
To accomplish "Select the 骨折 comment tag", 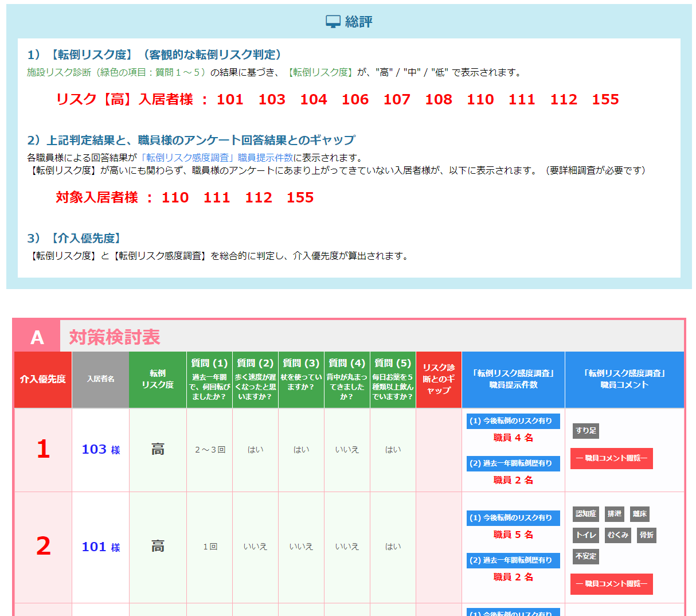I will click(x=647, y=535).
